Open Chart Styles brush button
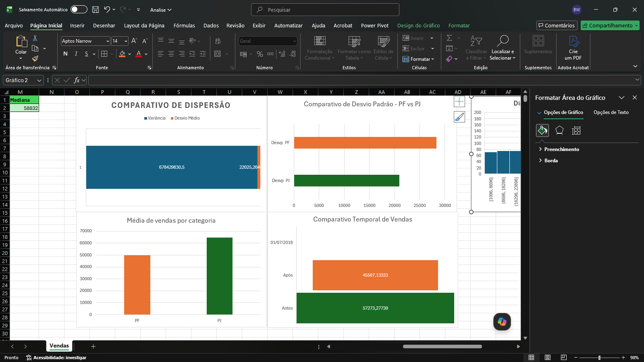The image size is (644, 362). tap(459, 117)
